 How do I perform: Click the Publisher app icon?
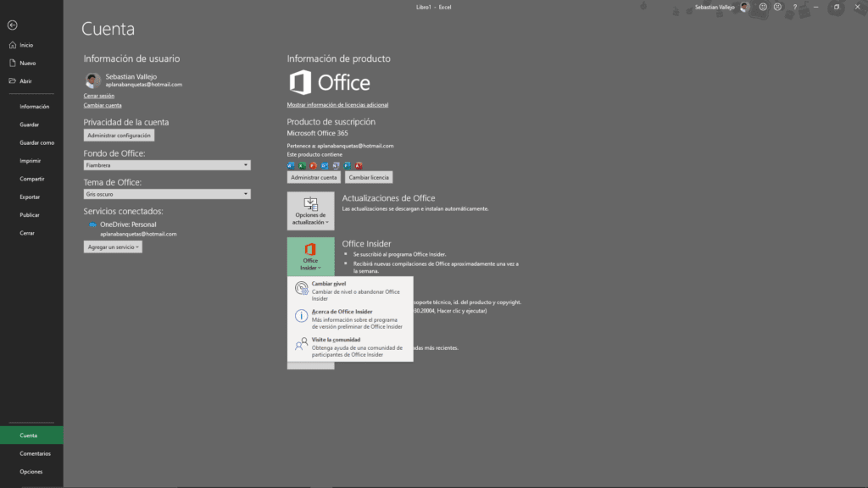click(x=347, y=165)
